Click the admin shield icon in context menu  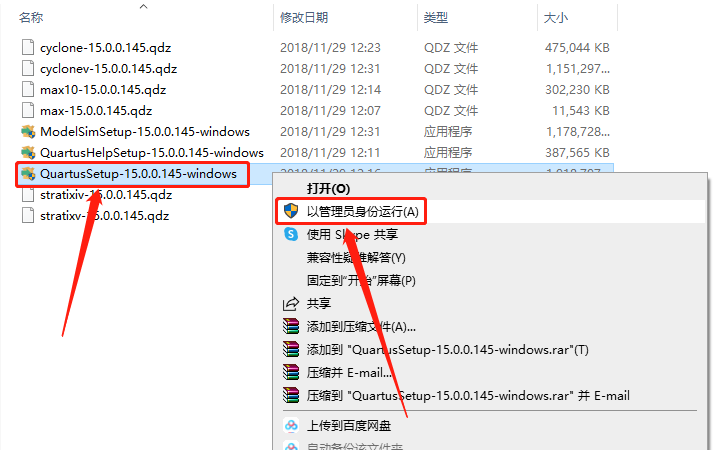[x=291, y=211]
